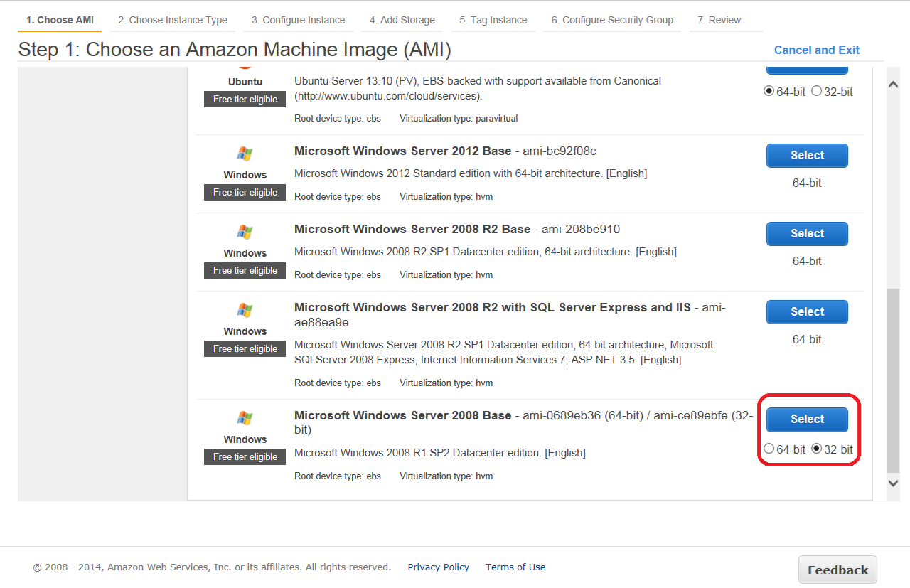Click Windows logo icon for Server 2008 R2 Base
This screenshot has height=588, width=910.
(x=245, y=232)
